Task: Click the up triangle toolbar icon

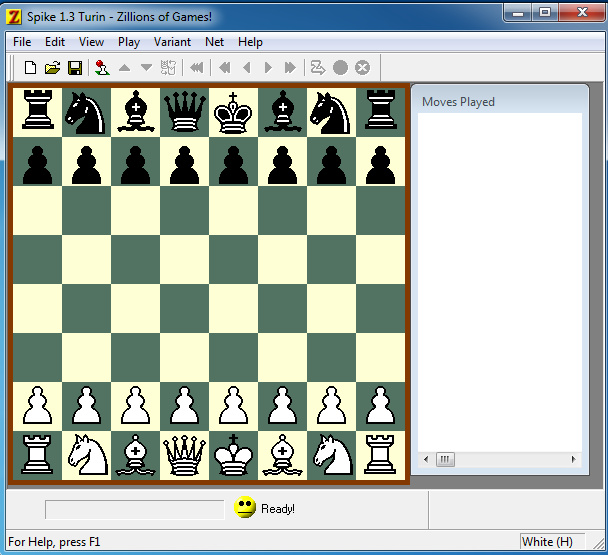Action: point(124,68)
